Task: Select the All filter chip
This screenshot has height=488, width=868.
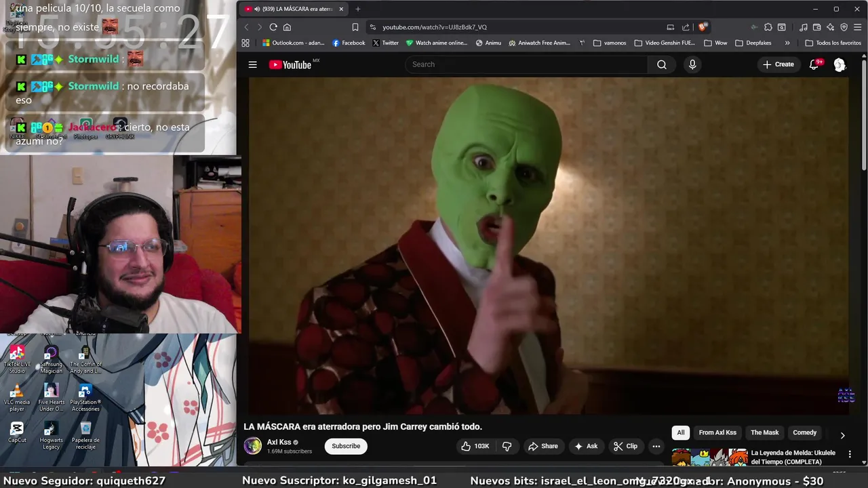Action: [681, 432]
